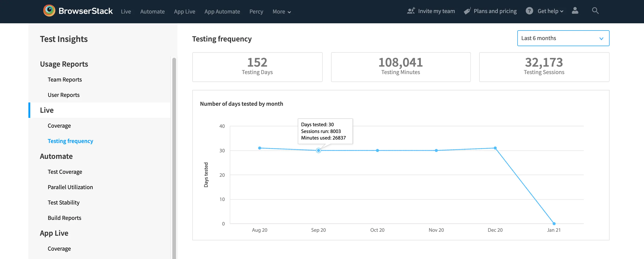Click the BrowserStack logo icon

49,10
